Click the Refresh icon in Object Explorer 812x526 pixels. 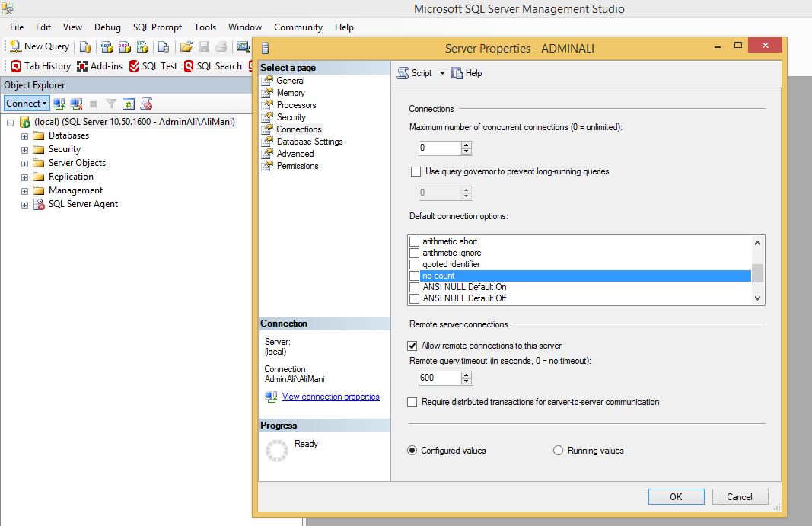pyautogui.click(x=129, y=104)
